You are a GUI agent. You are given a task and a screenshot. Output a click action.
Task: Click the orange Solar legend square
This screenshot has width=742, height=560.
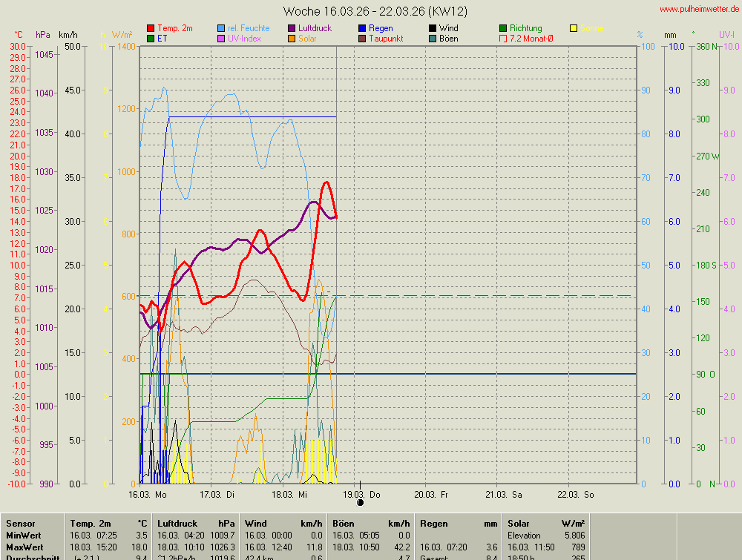click(292, 39)
